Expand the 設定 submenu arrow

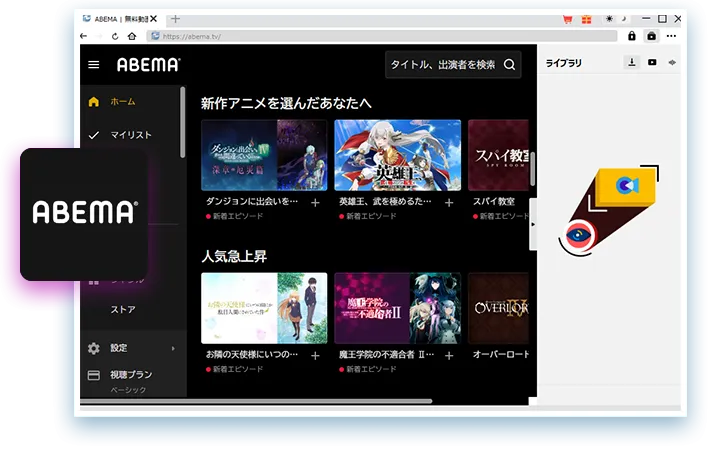(173, 348)
